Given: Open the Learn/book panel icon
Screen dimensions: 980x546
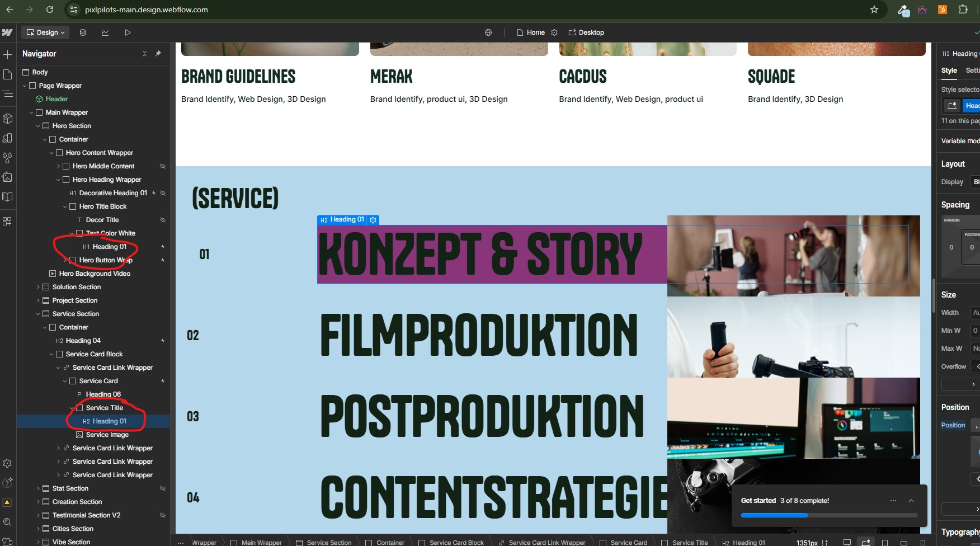Looking at the screenshot, I should (7, 197).
